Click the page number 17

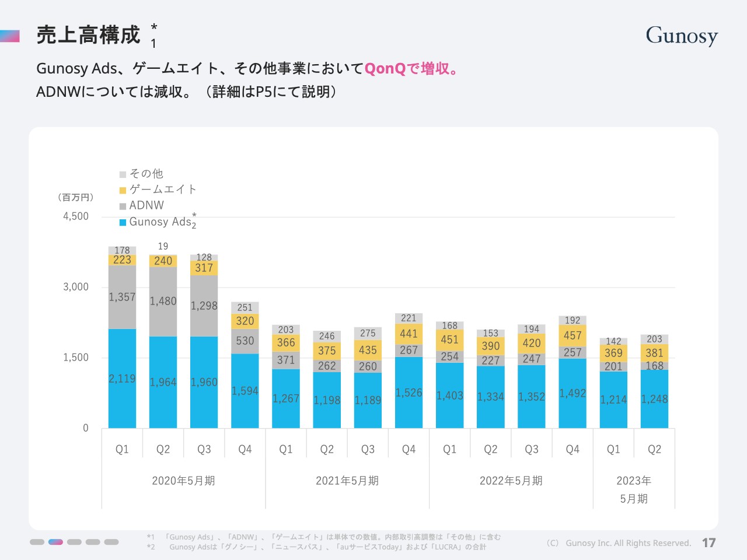(708, 543)
